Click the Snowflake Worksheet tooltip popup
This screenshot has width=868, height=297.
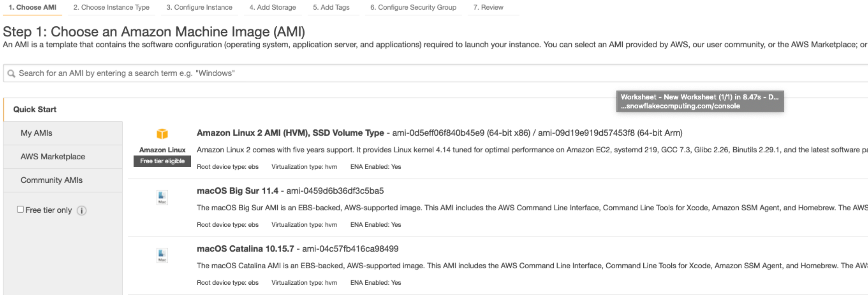[x=700, y=101]
